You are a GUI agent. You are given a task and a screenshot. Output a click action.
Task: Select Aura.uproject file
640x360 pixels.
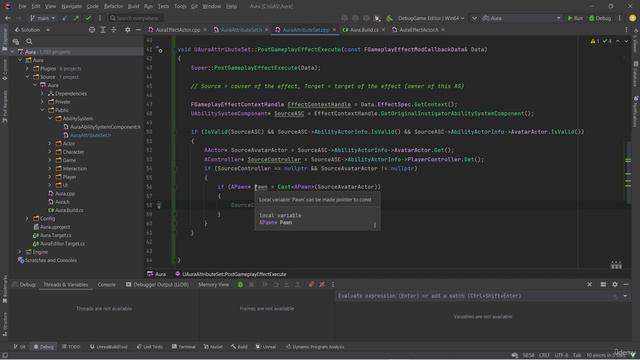[55, 227]
